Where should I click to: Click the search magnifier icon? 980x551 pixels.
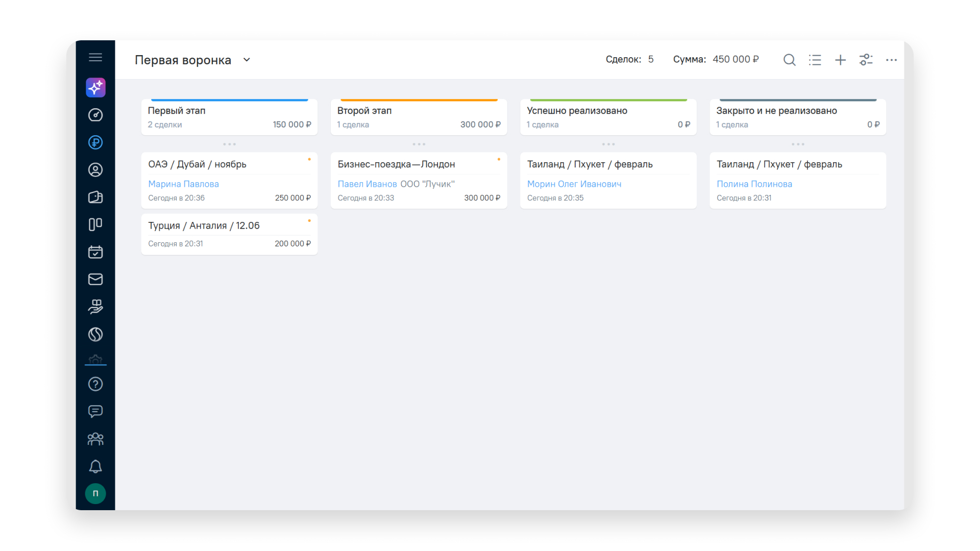coord(789,60)
